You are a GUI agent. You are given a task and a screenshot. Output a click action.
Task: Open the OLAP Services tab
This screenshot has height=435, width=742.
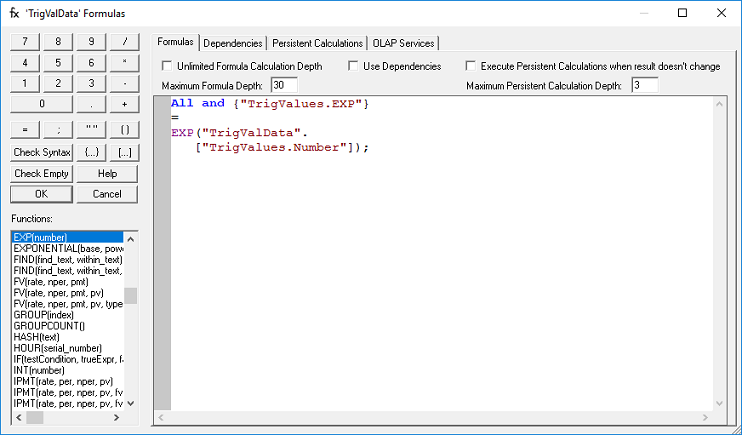[404, 43]
